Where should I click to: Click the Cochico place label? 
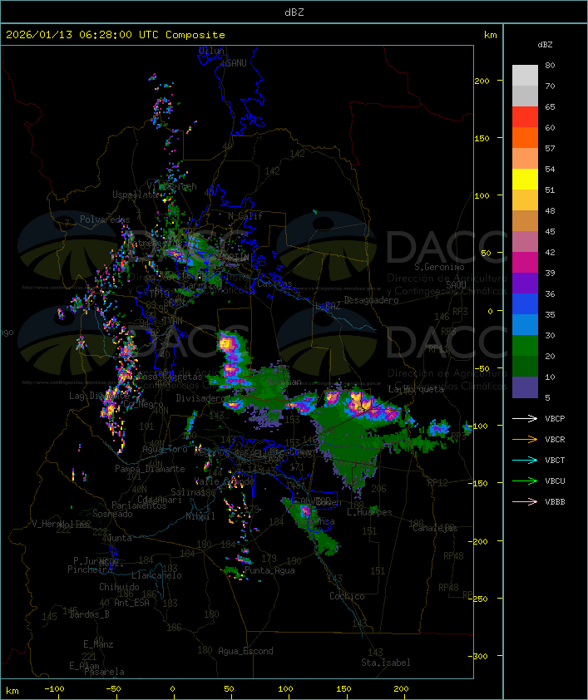tap(347, 596)
